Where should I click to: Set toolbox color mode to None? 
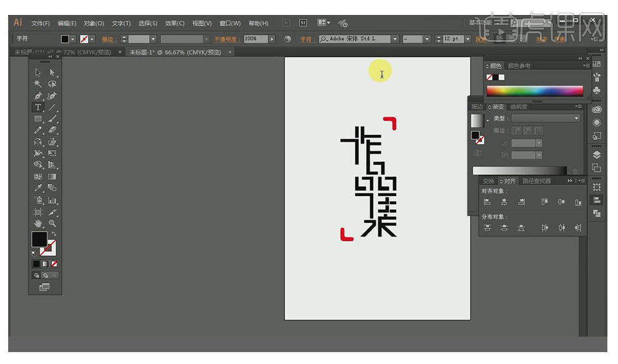pyautogui.click(x=54, y=264)
